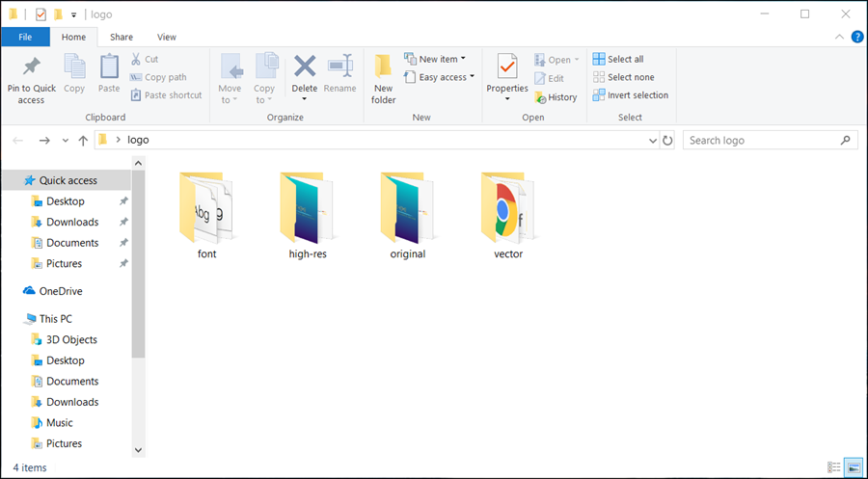Open Documents under This PC
The height and width of the screenshot is (479, 868).
(x=67, y=381)
